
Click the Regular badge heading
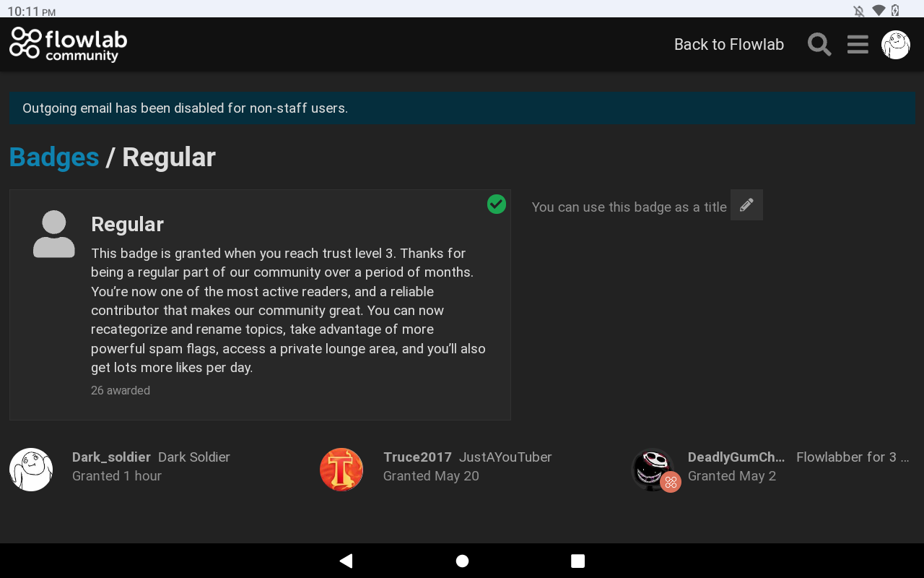128,225
